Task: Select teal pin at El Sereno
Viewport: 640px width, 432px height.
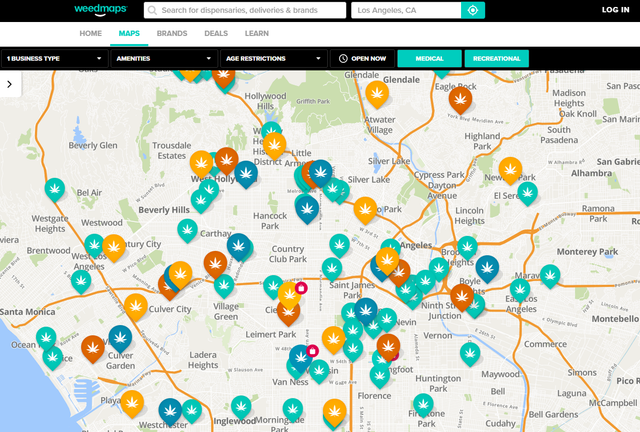Action: click(527, 193)
